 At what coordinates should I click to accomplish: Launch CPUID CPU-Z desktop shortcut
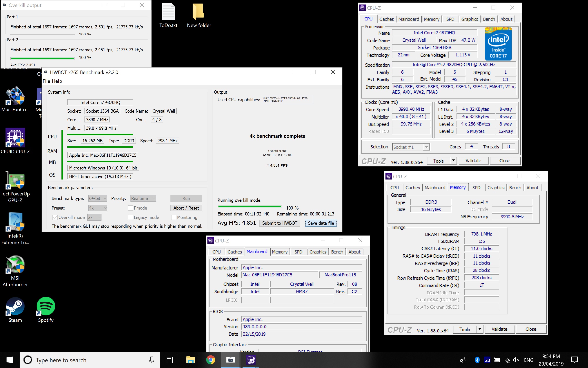pyautogui.click(x=15, y=141)
